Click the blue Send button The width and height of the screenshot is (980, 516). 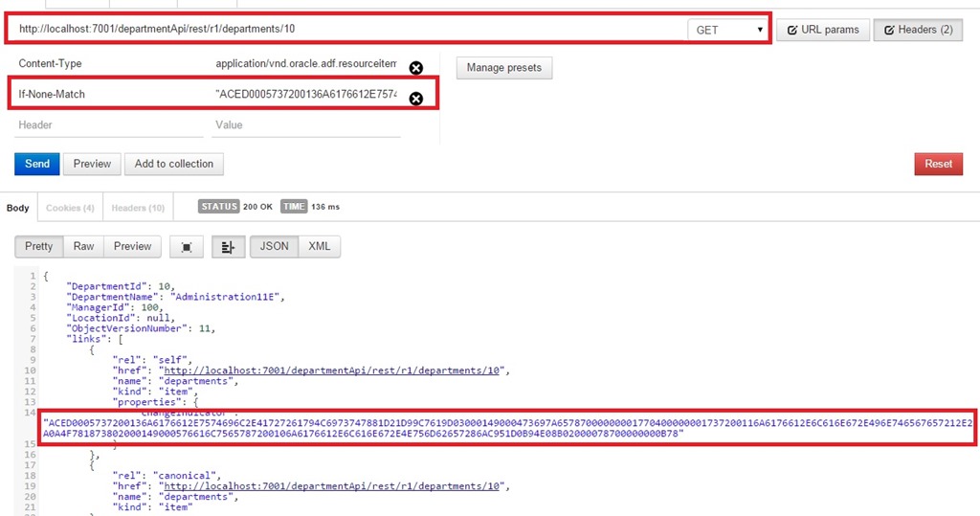(37, 164)
